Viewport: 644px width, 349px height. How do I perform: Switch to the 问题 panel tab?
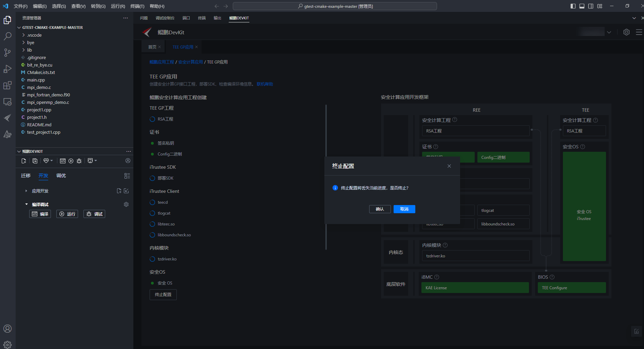[x=144, y=18]
